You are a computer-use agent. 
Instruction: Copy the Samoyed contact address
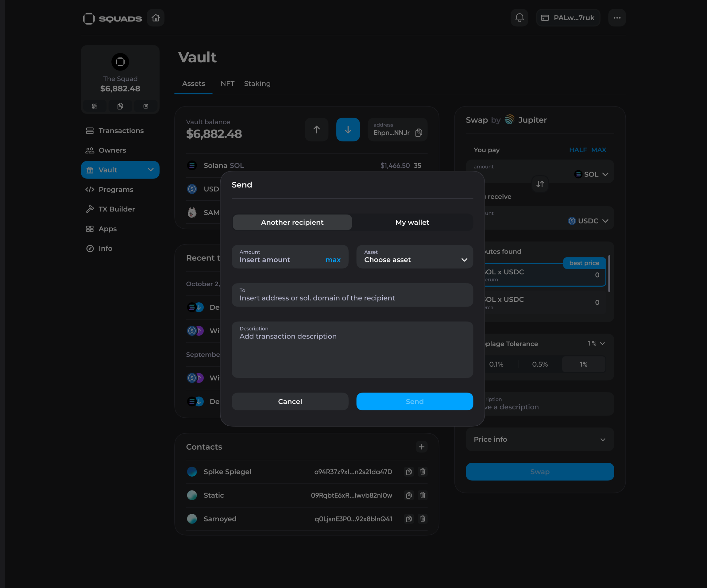[408, 519]
